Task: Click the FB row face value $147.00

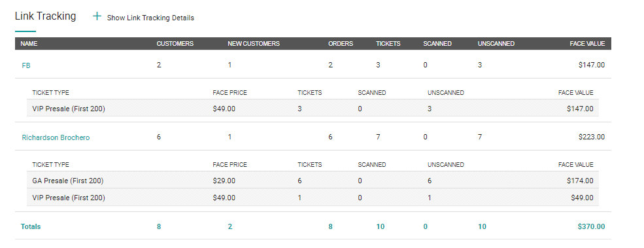Action: [x=592, y=65]
